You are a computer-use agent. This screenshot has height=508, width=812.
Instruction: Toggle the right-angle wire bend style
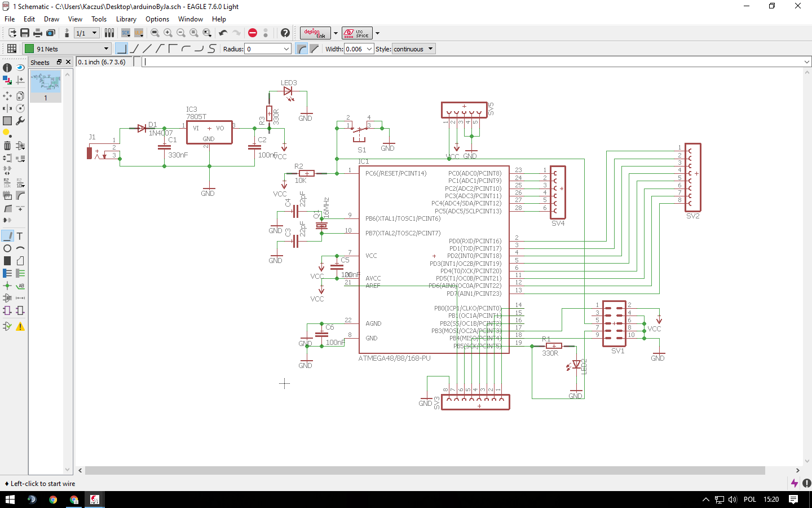[121, 49]
